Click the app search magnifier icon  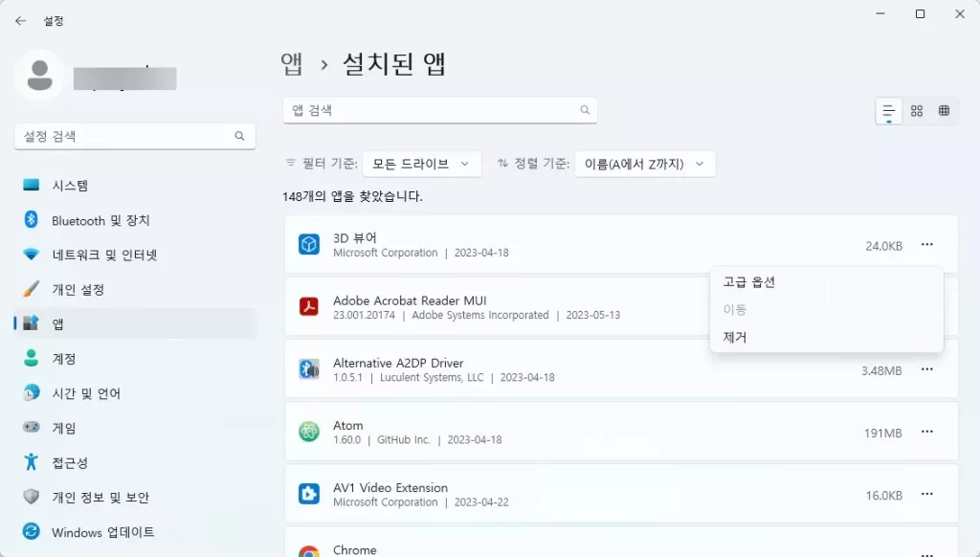click(585, 110)
